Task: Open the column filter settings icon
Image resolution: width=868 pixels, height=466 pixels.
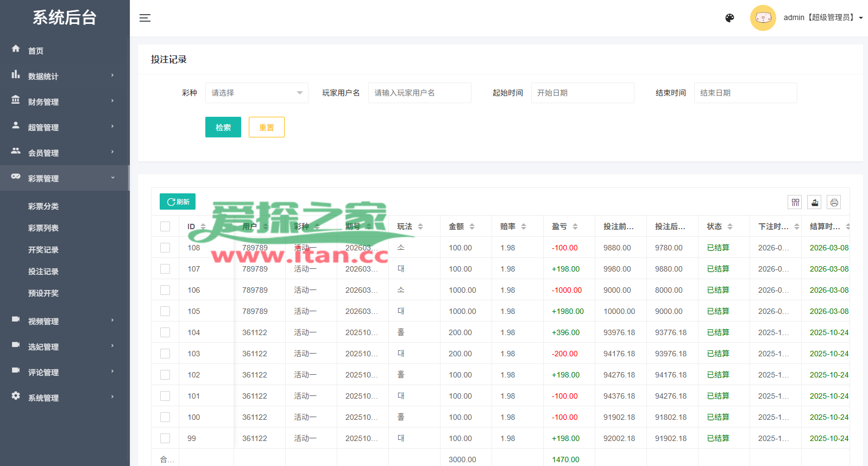Action: tap(795, 203)
